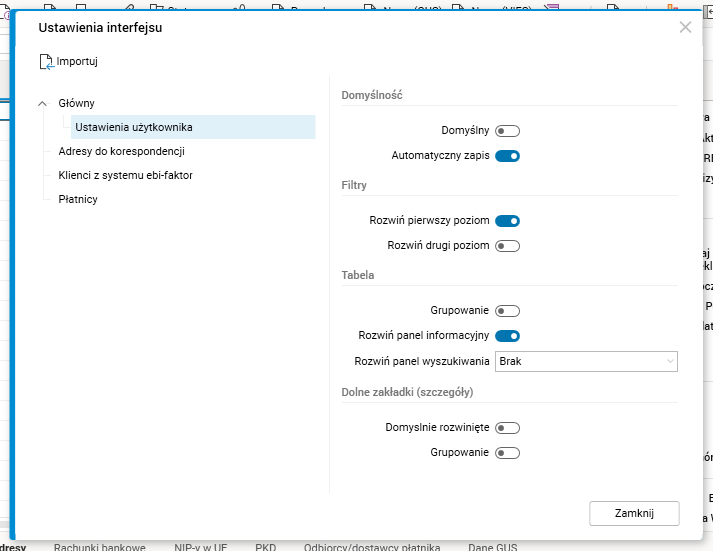Collapse the Główny tree node

(42, 103)
